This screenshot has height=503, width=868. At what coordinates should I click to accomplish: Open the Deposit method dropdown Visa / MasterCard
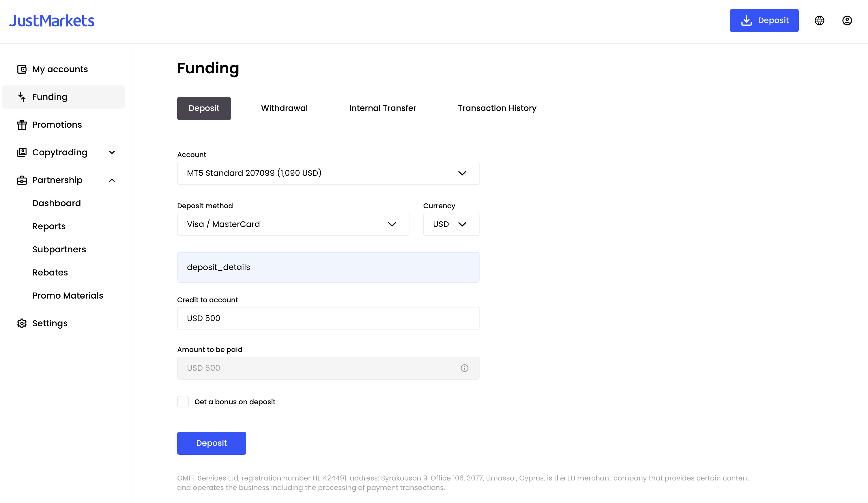point(293,224)
